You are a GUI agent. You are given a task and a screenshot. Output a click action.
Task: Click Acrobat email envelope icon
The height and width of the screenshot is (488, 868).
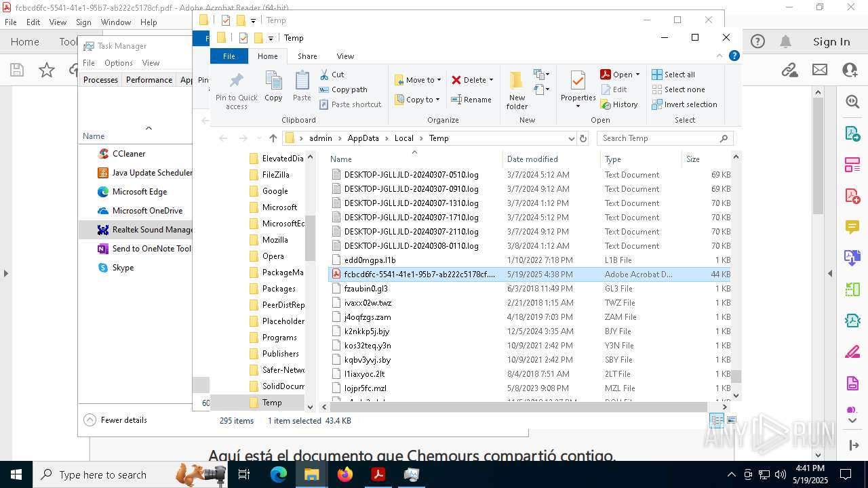click(x=820, y=69)
